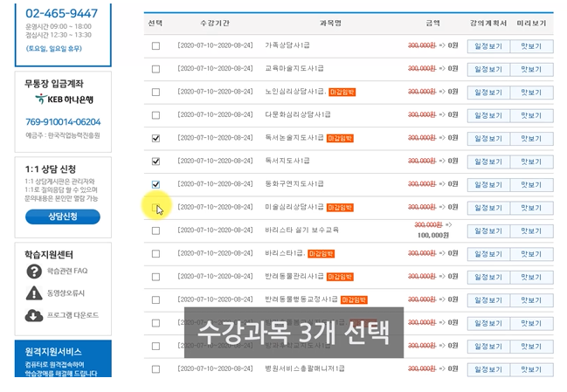
Task: Click 일정보기 in the 바리스타1급 row
Action: point(488,254)
